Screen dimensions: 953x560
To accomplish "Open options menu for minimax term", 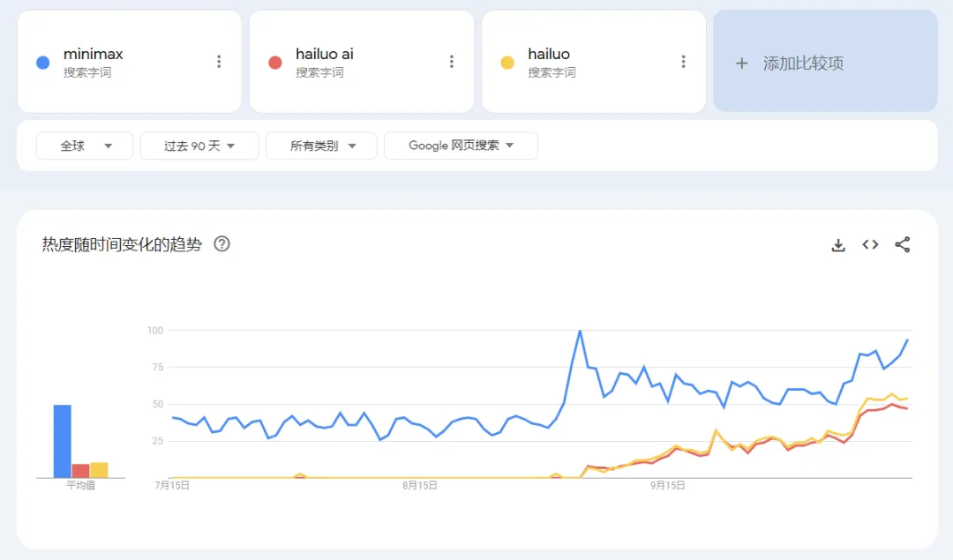I will pyautogui.click(x=219, y=62).
